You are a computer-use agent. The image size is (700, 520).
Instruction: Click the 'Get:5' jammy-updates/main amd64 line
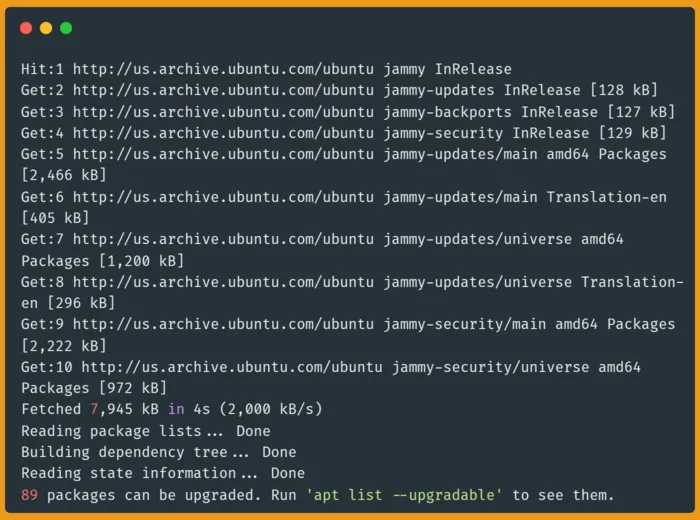pos(344,154)
